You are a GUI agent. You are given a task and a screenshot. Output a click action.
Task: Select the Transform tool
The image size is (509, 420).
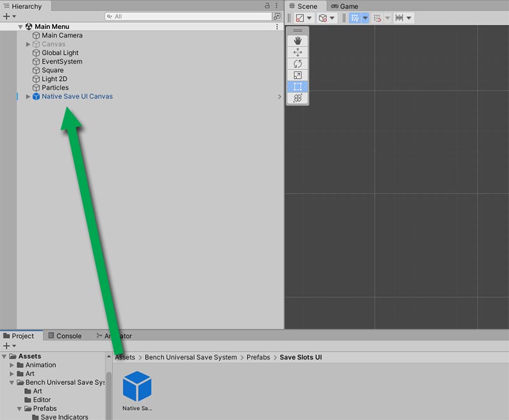(297, 98)
